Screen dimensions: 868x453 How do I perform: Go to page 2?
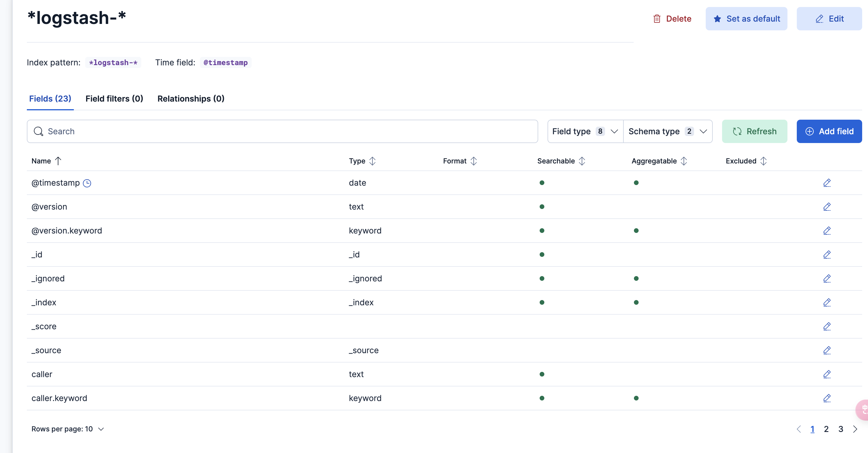[x=826, y=429]
